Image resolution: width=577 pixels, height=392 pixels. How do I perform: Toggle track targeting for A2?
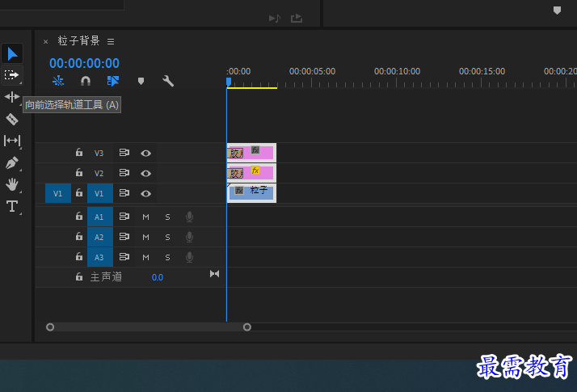point(99,237)
